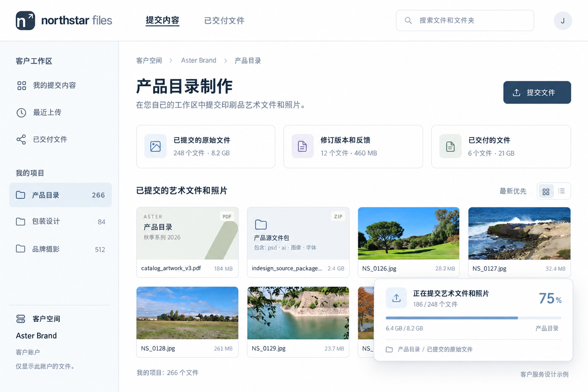This screenshot has height=392, width=588.
Task: Click folder icon on 产品源文件包 tile
Action: click(261, 224)
